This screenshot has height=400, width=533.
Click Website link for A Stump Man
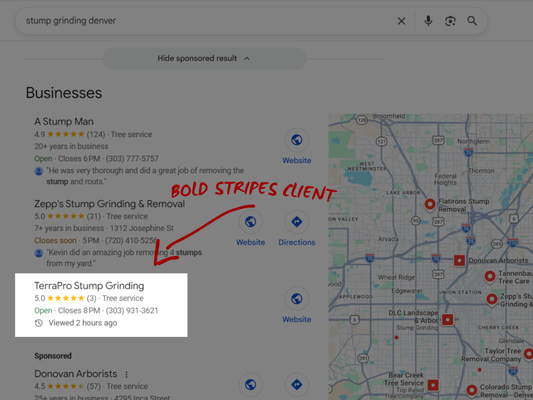click(x=297, y=160)
